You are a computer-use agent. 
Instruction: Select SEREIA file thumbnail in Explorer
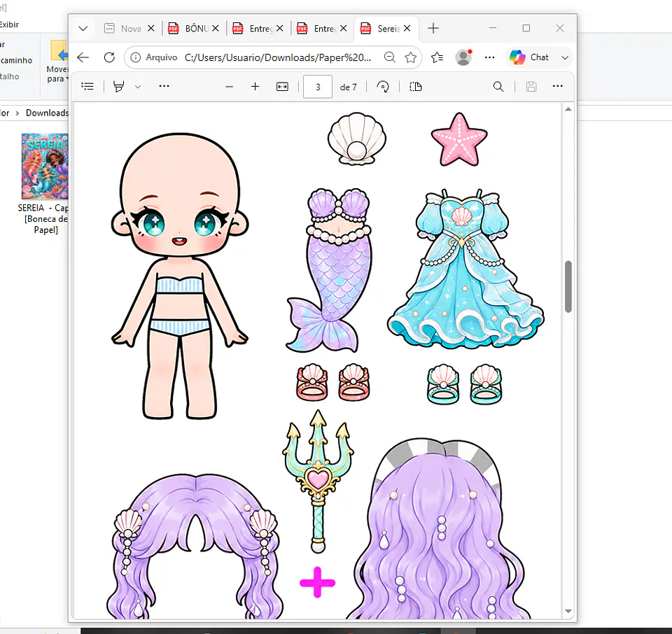pos(45,167)
